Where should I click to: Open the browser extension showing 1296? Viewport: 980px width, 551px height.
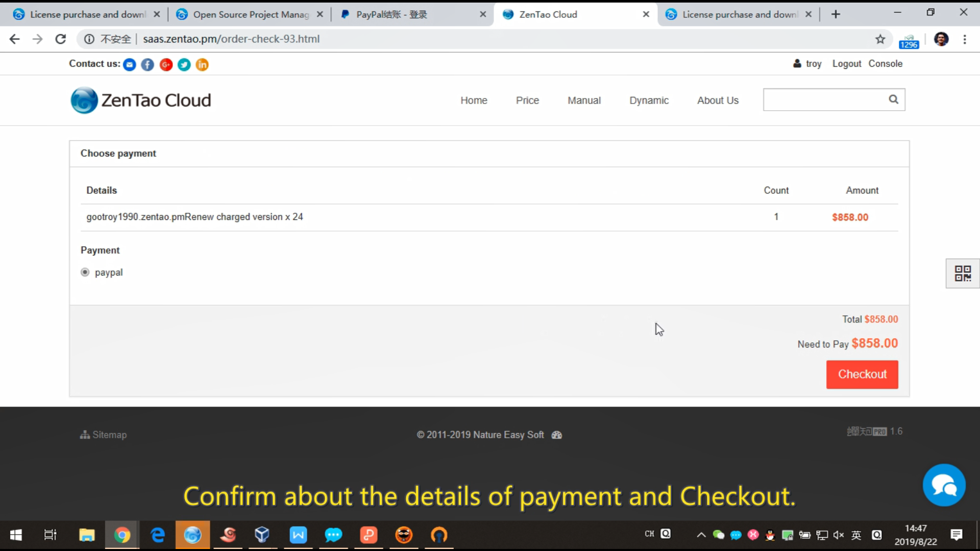tap(909, 41)
